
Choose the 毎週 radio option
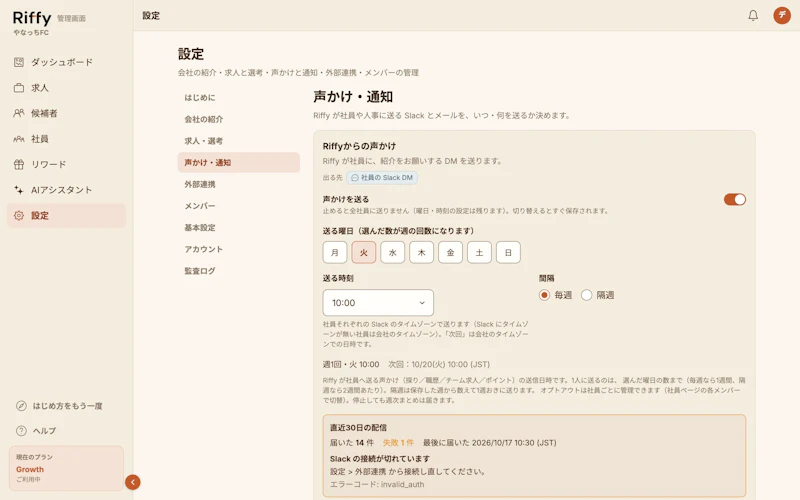pos(544,295)
